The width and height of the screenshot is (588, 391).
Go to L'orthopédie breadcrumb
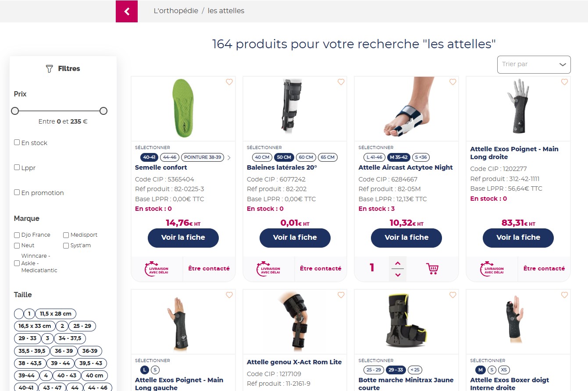coord(176,11)
